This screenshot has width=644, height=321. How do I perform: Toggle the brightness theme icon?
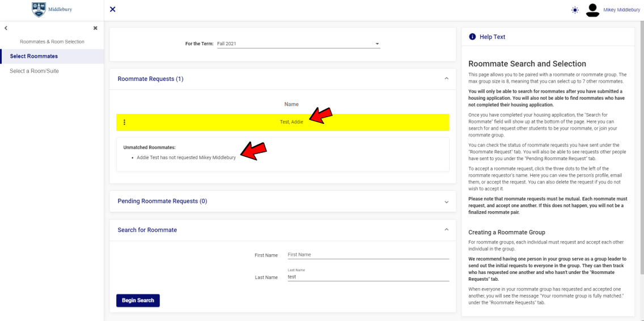coord(575,10)
